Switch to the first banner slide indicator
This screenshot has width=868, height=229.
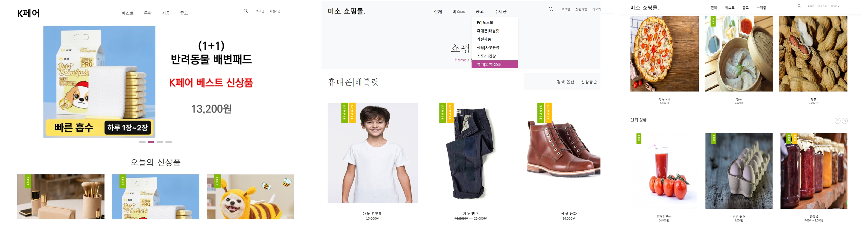point(142,142)
